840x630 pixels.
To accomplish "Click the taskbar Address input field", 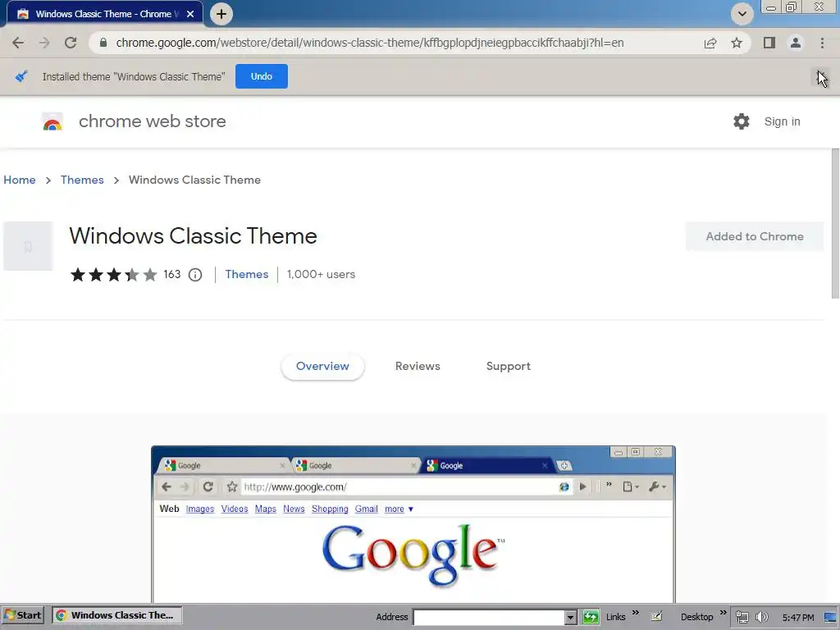I will click(x=489, y=617).
